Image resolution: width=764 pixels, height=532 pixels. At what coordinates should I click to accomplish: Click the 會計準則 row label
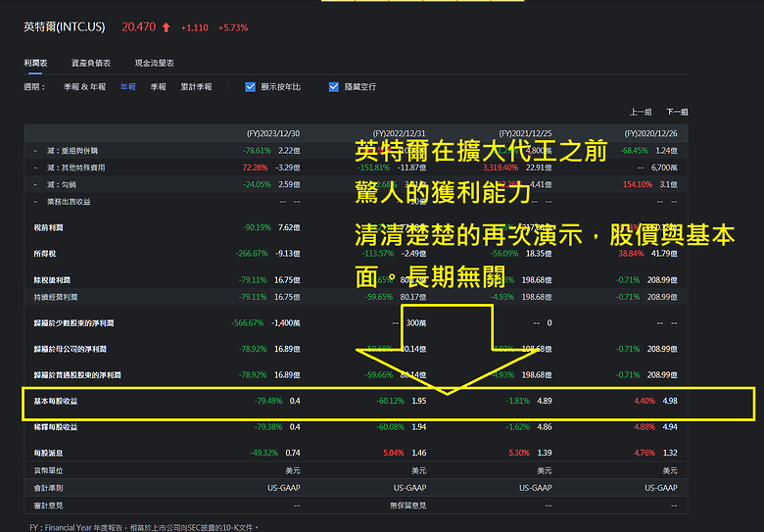48,488
